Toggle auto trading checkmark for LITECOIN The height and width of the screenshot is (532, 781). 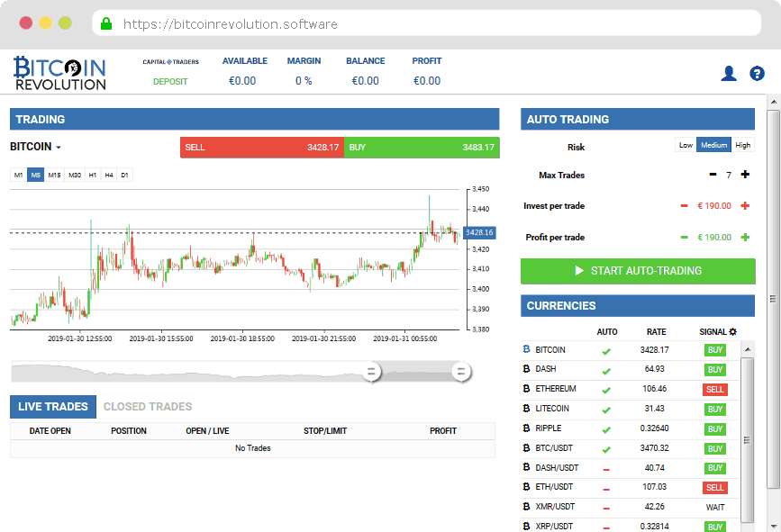[x=606, y=410]
